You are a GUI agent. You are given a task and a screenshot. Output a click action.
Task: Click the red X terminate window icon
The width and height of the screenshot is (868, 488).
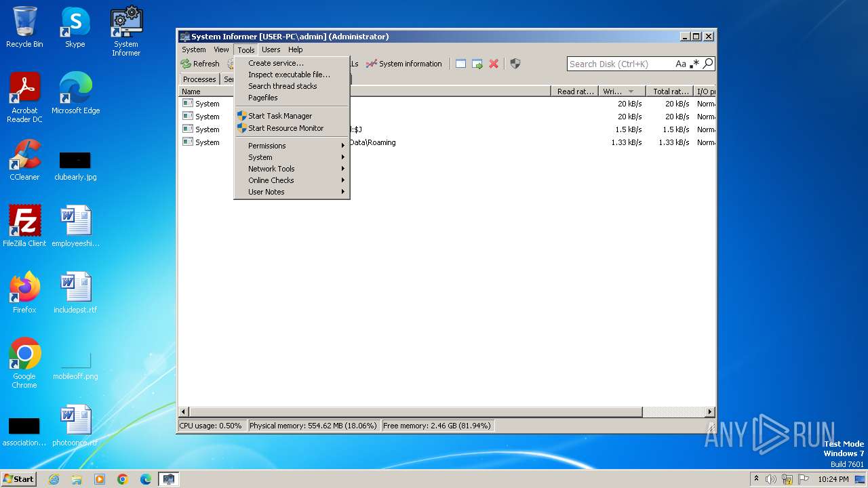point(494,64)
